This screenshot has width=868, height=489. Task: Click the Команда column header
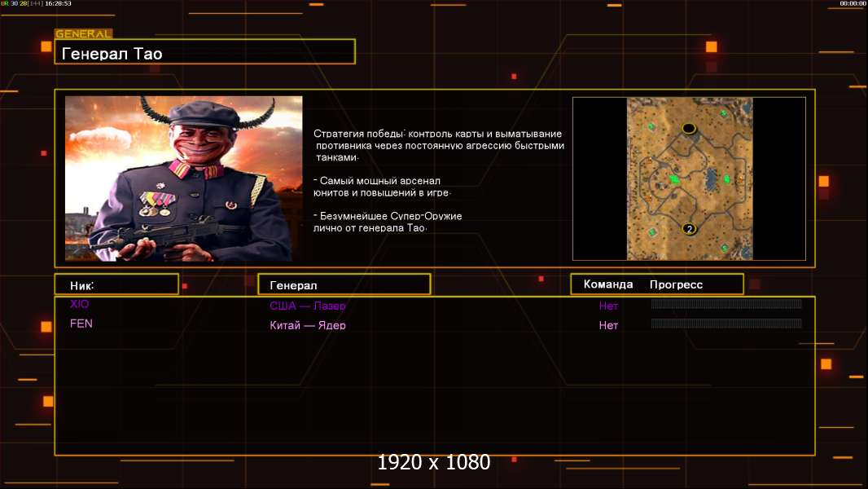tap(607, 284)
